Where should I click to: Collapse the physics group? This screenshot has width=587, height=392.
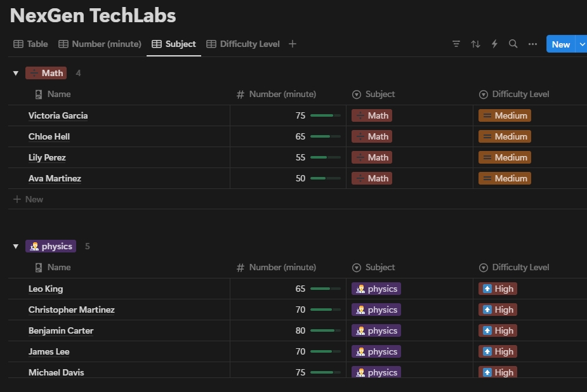16,246
